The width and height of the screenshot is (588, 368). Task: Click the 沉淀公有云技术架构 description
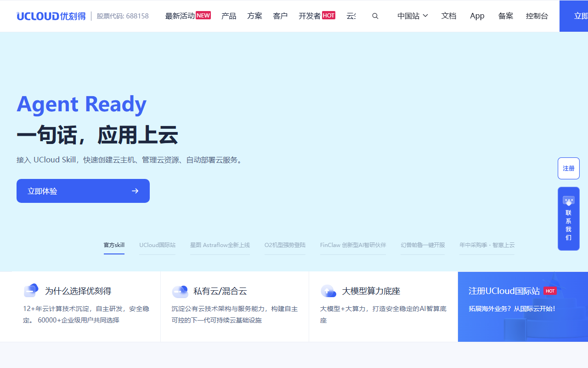click(235, 314)
